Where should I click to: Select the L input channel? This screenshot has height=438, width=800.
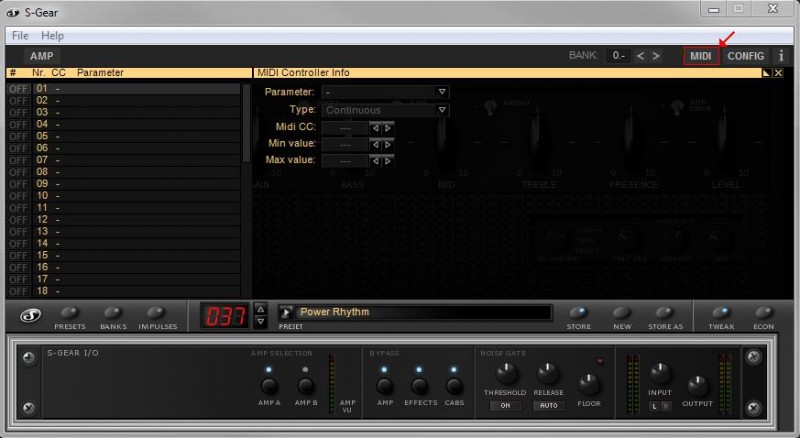(654, 406)
